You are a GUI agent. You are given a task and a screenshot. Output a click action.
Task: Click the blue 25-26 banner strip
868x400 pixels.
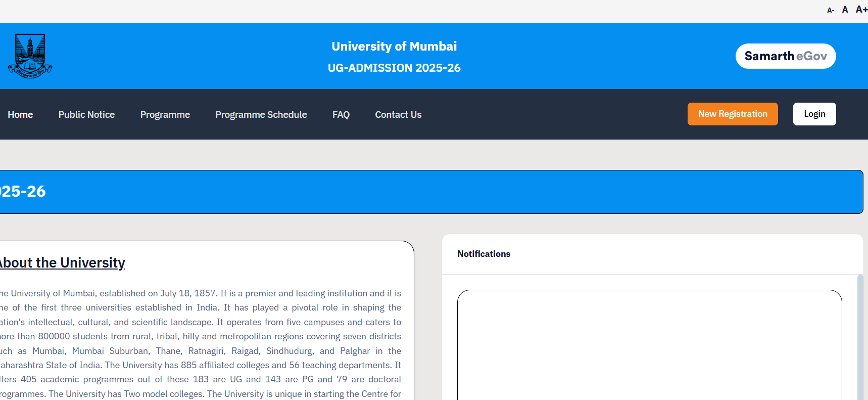click(429, 192)
